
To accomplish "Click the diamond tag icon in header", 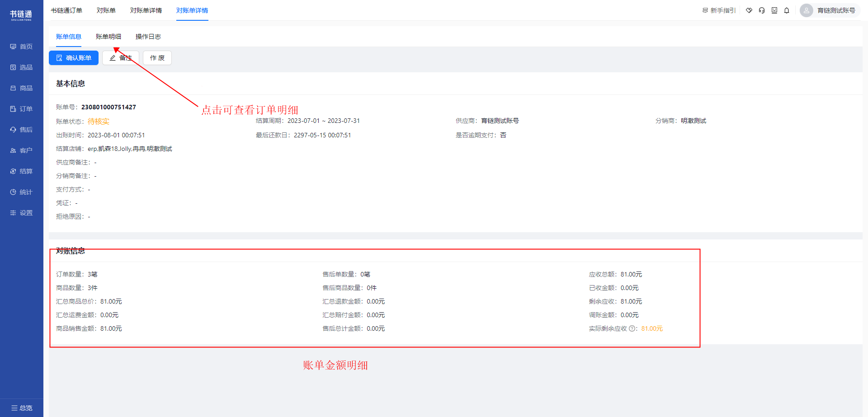I will tap(749, 10).
